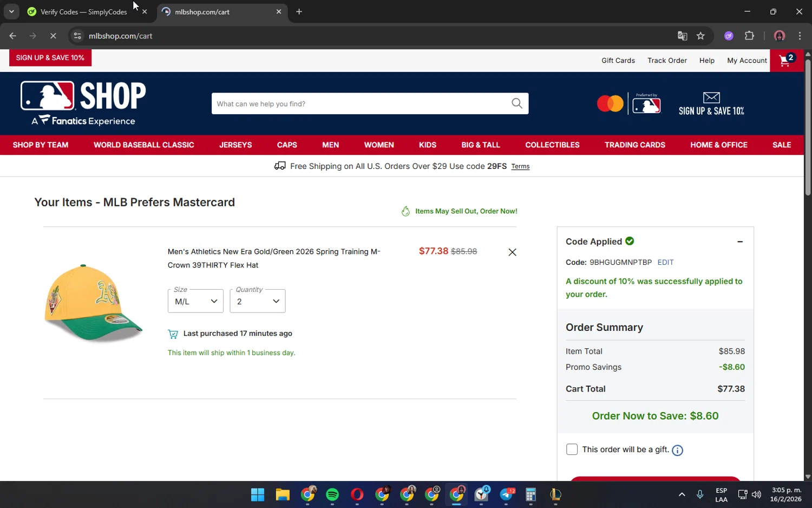Image resolution: width=812 pixels, height=508 pixels.
Task: Open the JERSEYS menu
Action: 235,145
